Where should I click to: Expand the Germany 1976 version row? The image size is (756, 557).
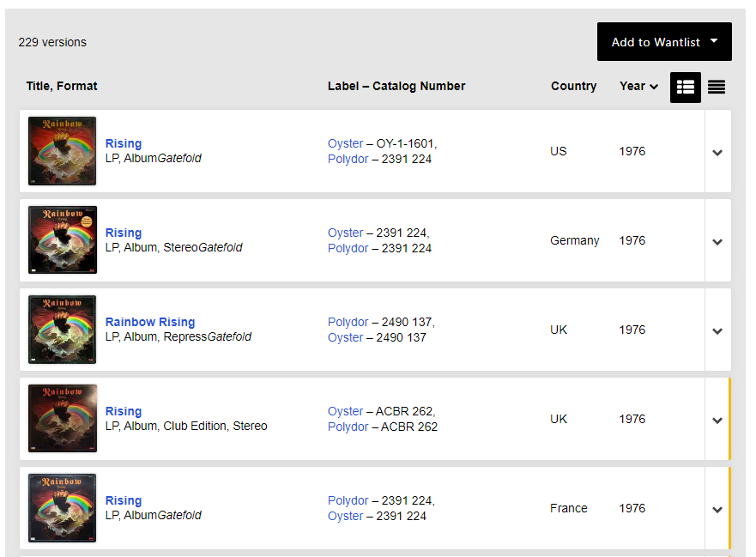point(717,240)
